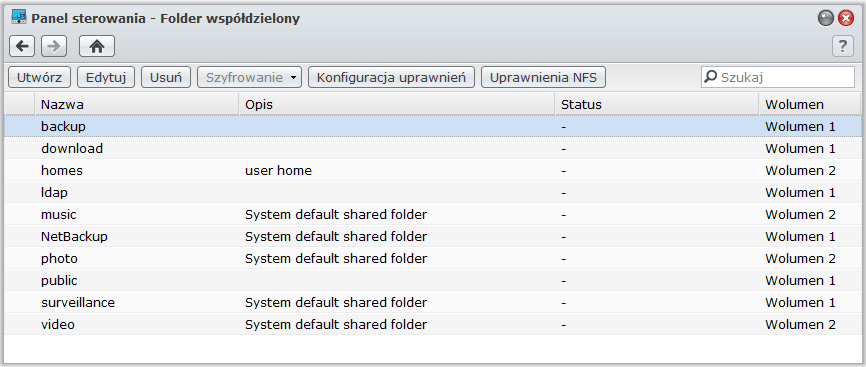Click the magnifier icon in search box

[711, 77]
